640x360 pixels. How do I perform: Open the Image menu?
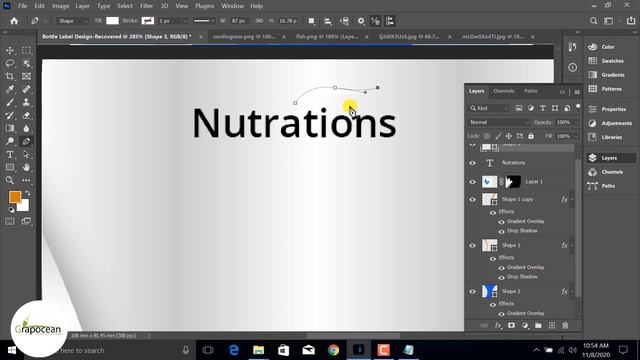60,6
